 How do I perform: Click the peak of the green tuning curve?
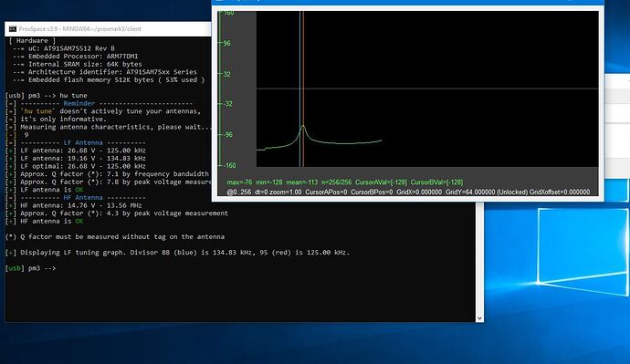(x=302, y=127)
